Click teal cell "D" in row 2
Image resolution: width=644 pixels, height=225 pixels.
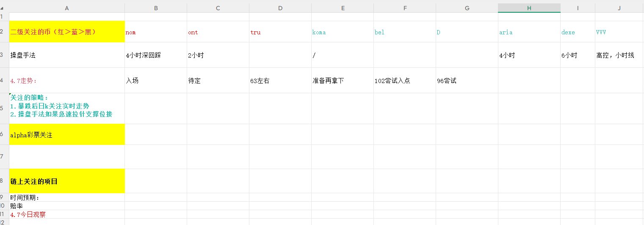click(467, 32)
